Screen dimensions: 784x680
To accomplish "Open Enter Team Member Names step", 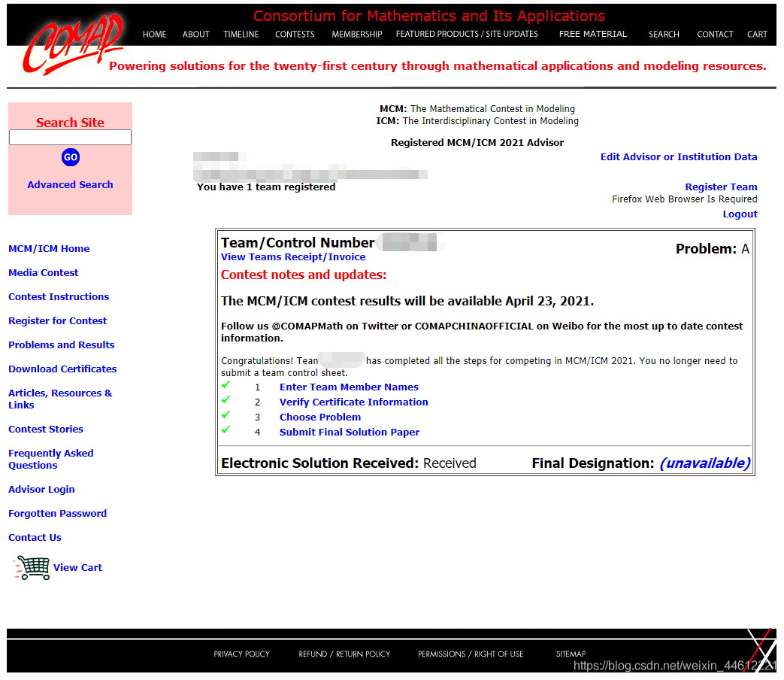I will pos(349,387).
